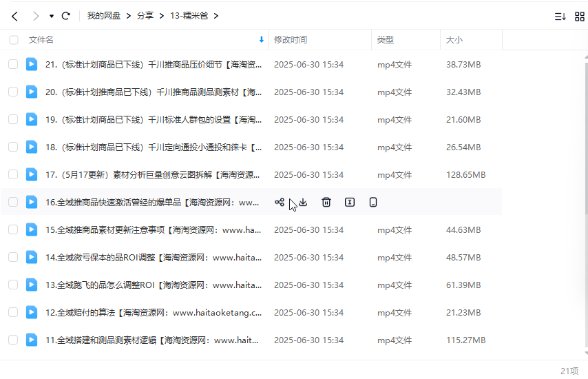
Task: Switch to grid view
Action: pos(579,17)
